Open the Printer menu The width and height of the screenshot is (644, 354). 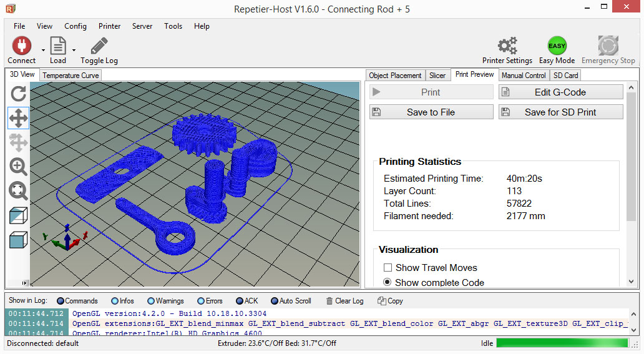click(x=109, y=26)
